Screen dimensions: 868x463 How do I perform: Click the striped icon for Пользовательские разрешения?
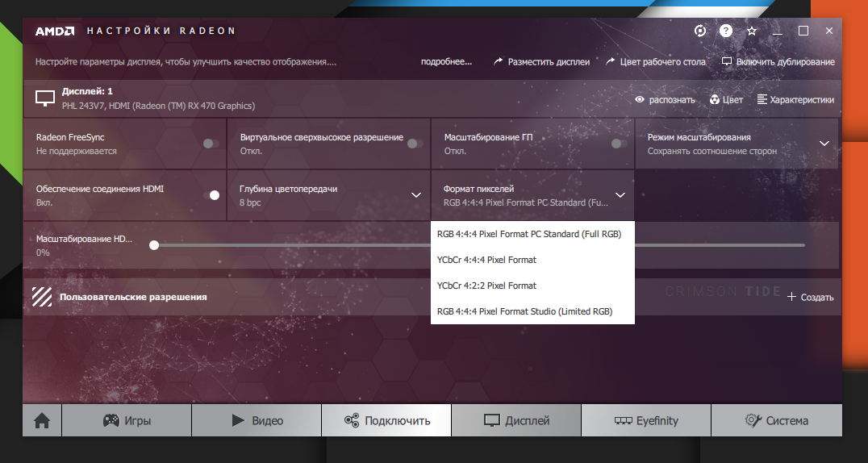[x=42, y=297]
